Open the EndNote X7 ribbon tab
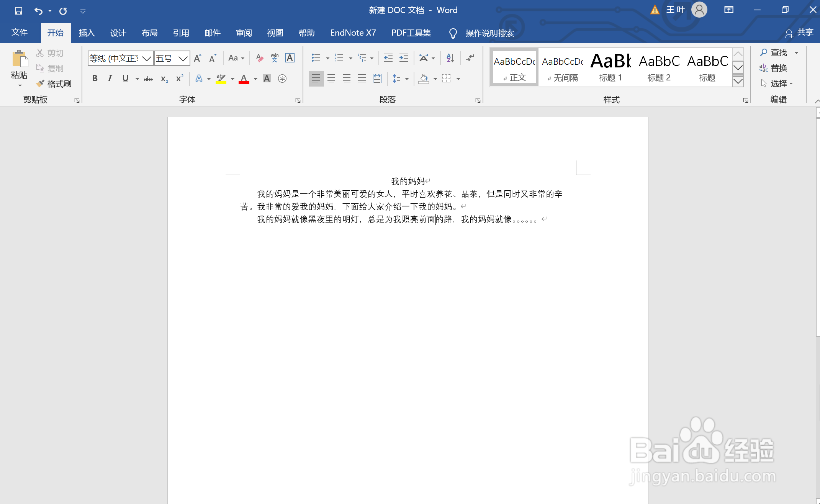This screenshot has width=820, height=504. point(352,33)
